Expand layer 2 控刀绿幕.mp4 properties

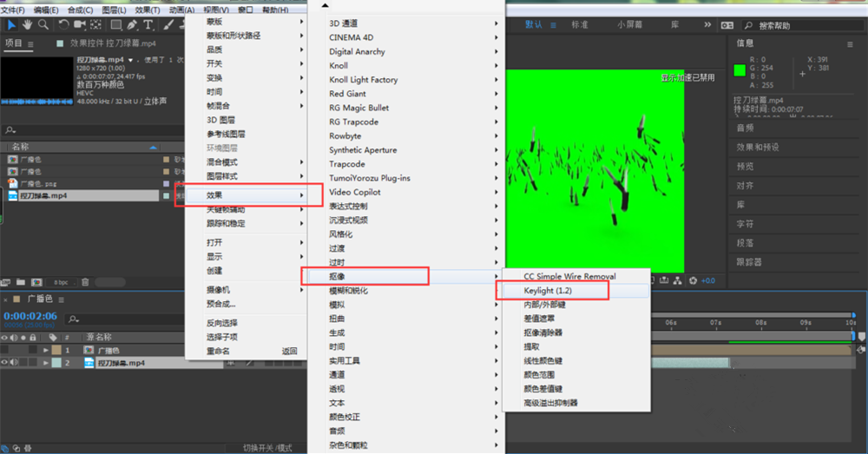click(x=46, y=363)
